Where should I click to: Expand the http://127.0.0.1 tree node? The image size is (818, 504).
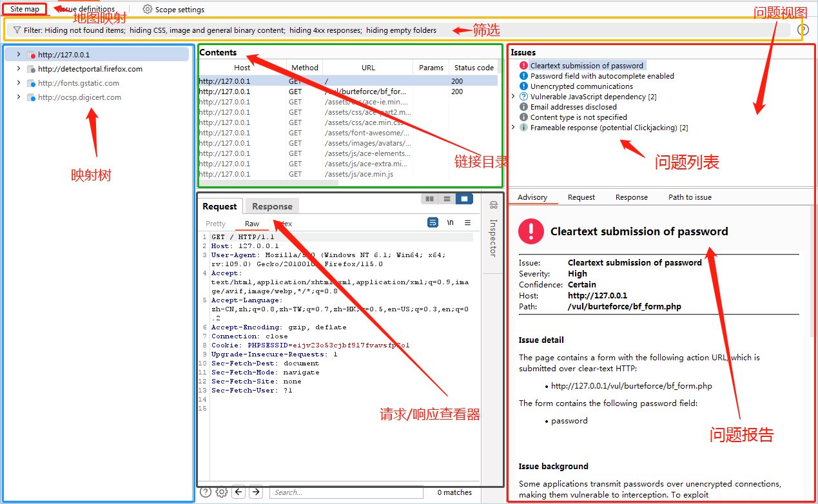click(19, 55)
